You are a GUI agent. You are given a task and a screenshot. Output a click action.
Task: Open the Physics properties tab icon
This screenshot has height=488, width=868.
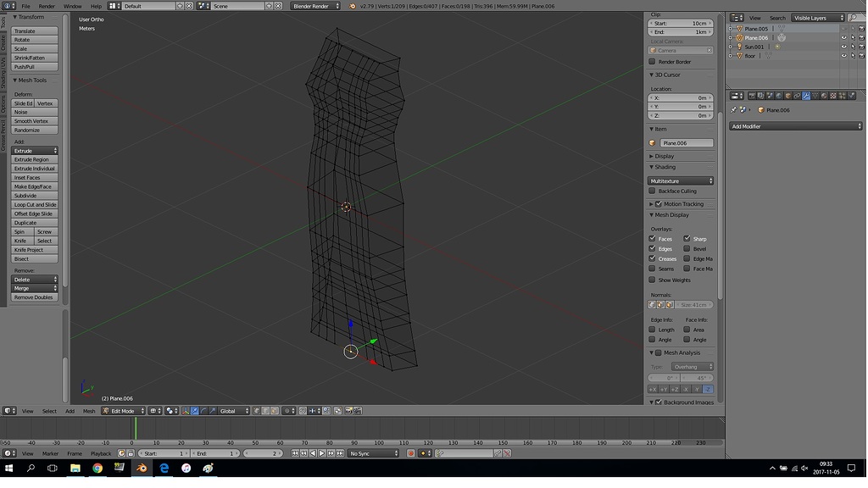852,96
